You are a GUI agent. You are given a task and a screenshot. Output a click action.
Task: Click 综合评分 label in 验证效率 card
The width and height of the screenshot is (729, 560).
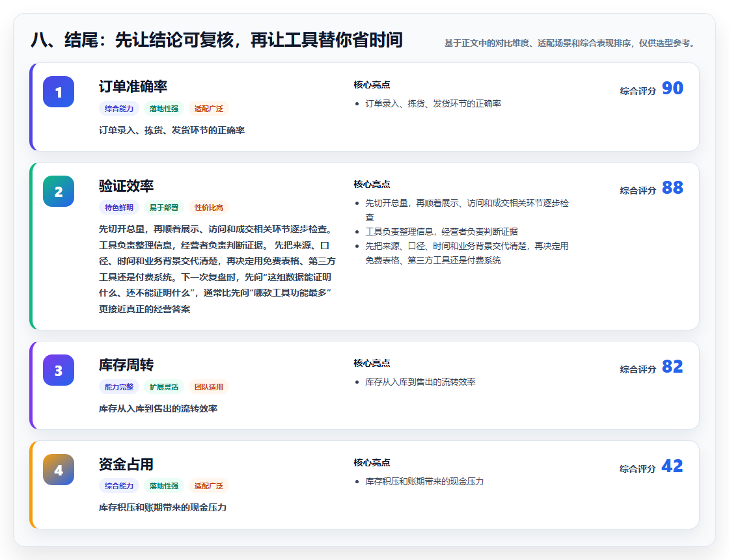638,190
